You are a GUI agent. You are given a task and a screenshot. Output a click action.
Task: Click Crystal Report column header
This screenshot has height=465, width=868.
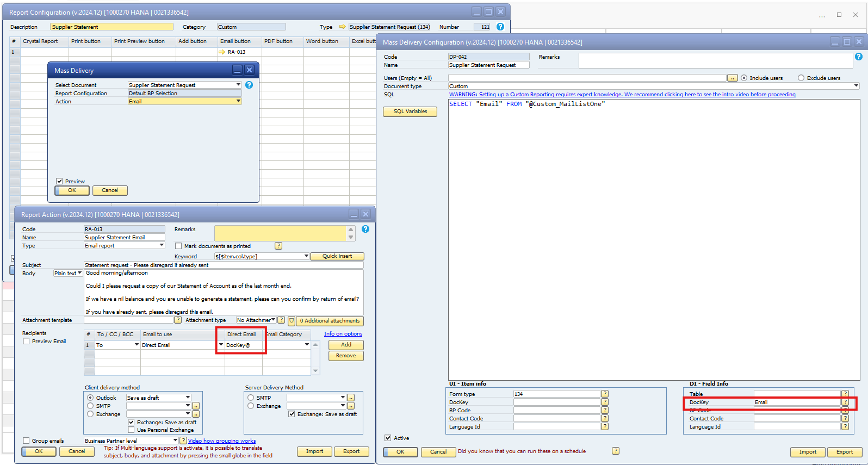[45, 41]
